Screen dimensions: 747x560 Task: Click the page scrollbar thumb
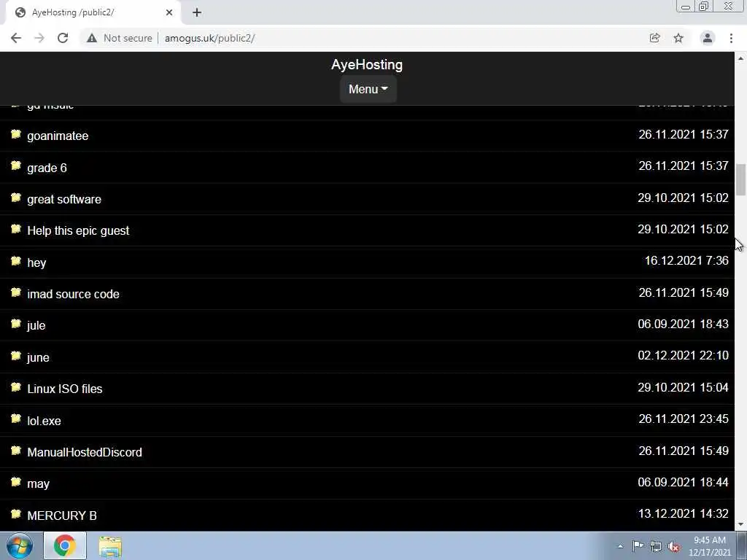pyautogui.click(x=740, y=179)
